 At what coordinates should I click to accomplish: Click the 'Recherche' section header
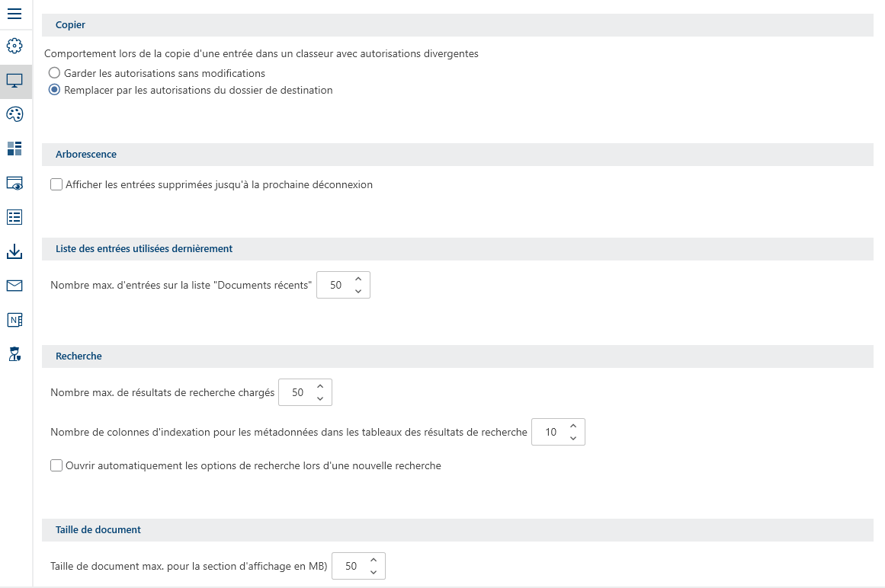(x=79, y=356)
